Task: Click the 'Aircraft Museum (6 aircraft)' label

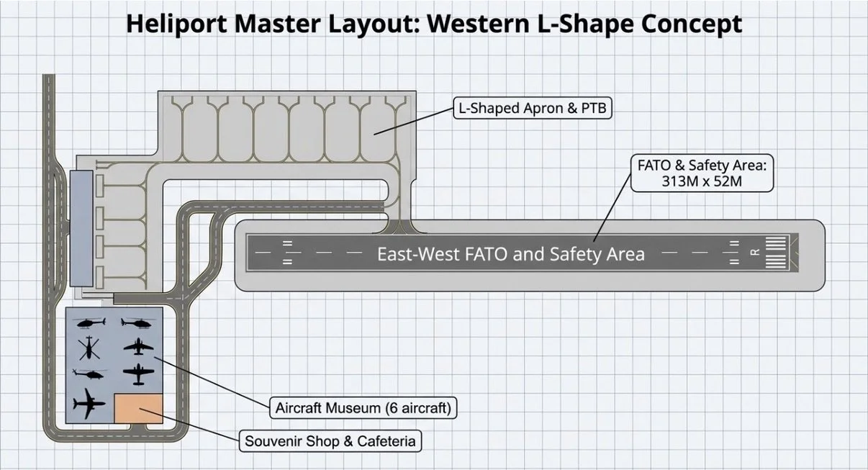Action: (x=363, y=408)
